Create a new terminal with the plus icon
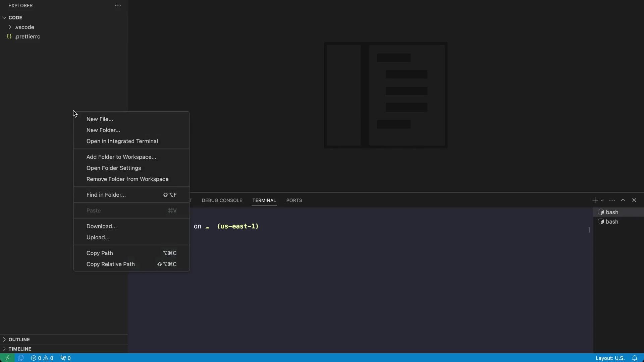The image size is (644, 362). tap(595, 200)
